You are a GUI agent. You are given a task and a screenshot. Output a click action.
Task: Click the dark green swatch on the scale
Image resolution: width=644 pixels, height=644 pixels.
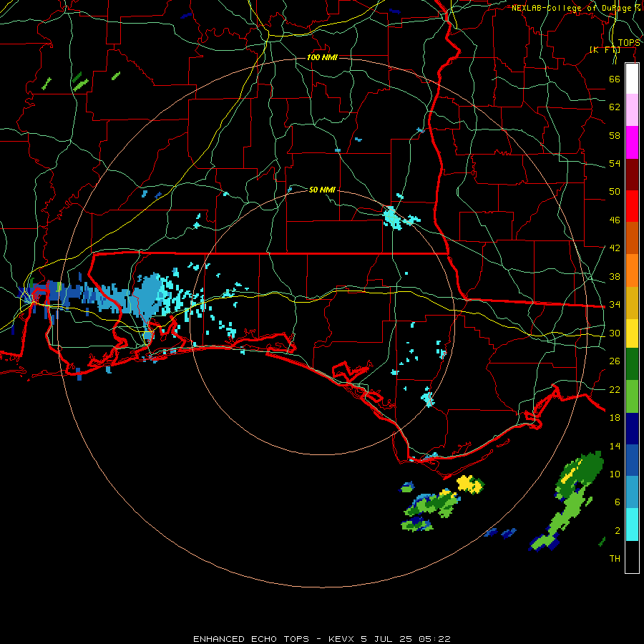click(x=632, y=364)
